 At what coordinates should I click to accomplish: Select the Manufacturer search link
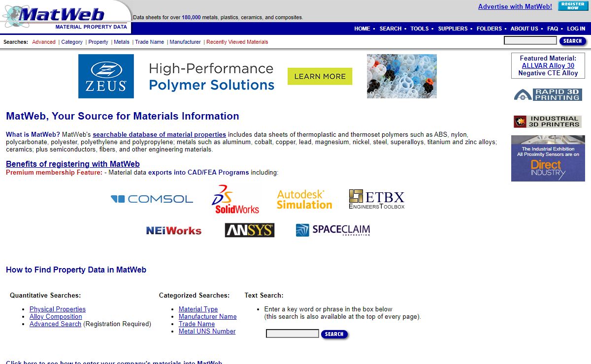(185, 42)
